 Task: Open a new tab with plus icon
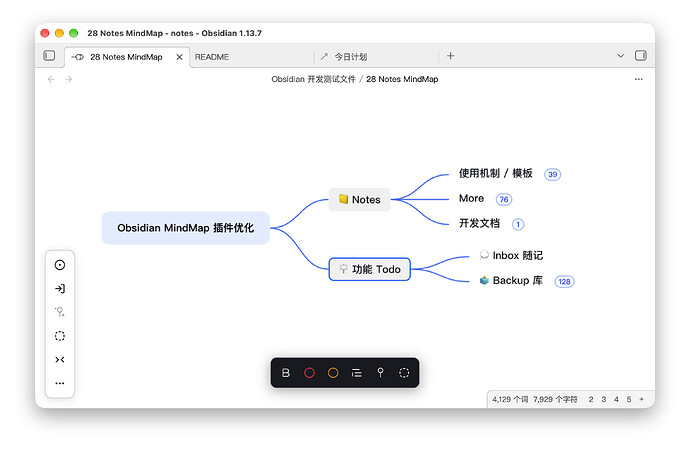pyautogui.click(x=450, y=56)
